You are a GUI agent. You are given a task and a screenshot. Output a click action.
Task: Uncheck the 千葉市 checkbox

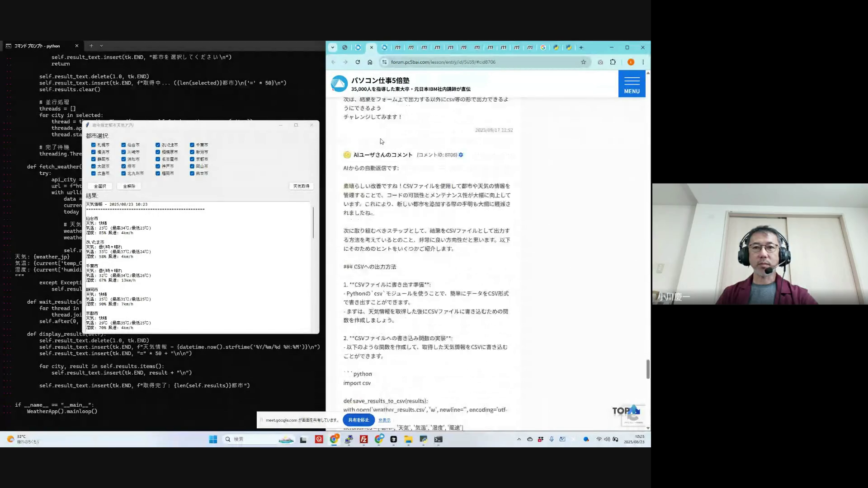pos(192,145)
